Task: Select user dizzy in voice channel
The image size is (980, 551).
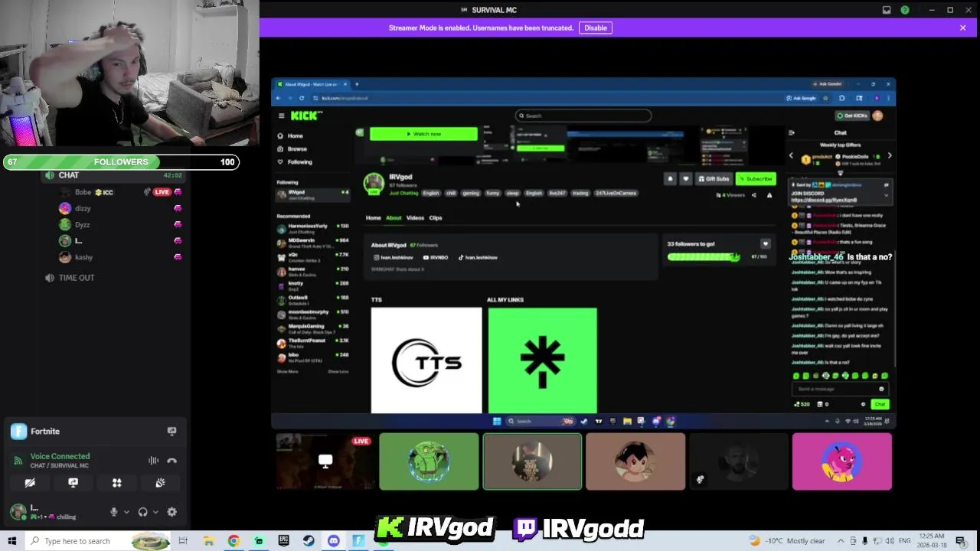Action: [83, 208]
